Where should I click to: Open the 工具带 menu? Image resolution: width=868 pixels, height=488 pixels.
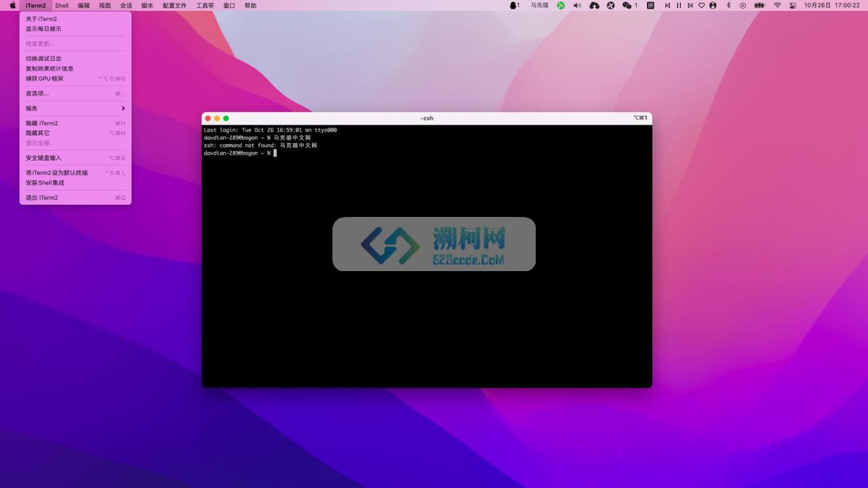point(205,5)
